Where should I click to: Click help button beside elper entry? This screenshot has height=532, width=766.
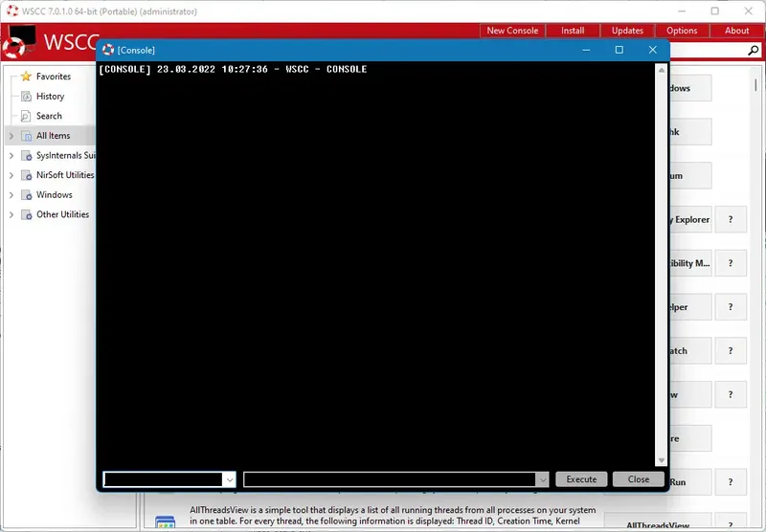click(731, 307)
